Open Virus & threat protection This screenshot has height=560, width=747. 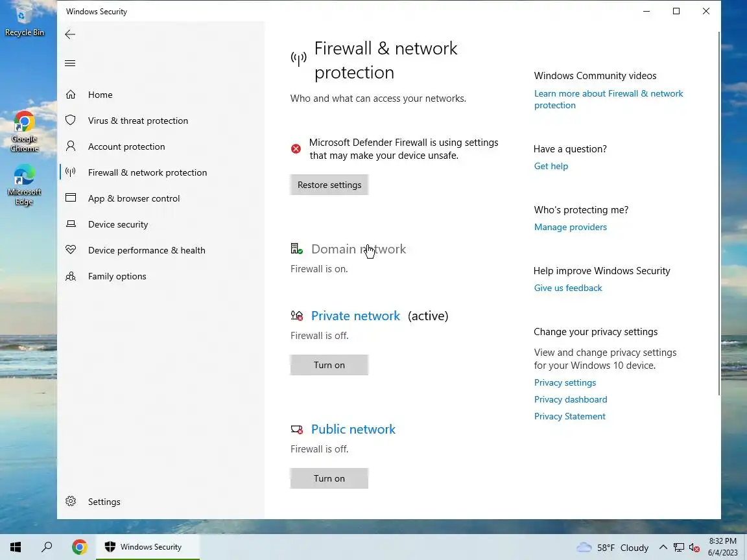(x=137, y=121)
